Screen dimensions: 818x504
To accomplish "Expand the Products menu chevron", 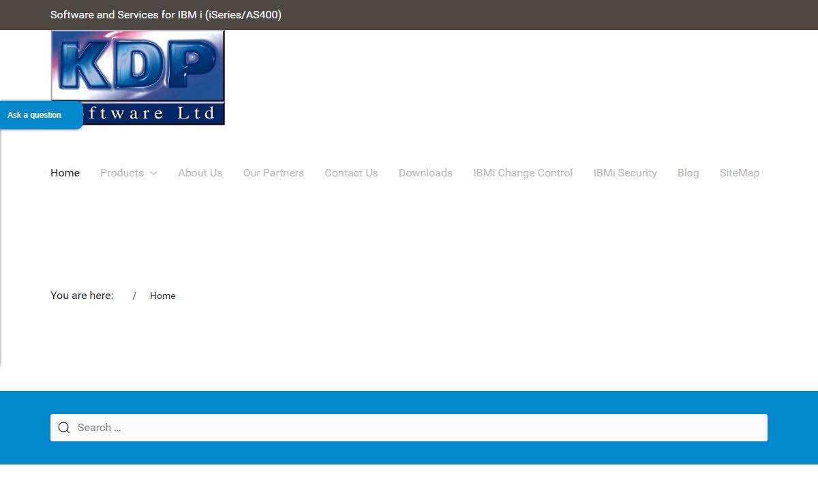I will (x=153, y=173).
